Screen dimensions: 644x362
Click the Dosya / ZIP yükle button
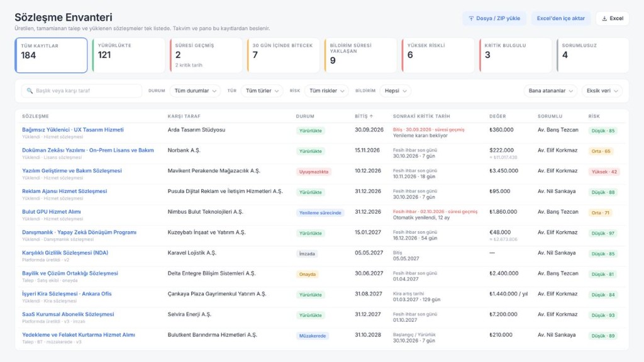click(x=494, y=18)
